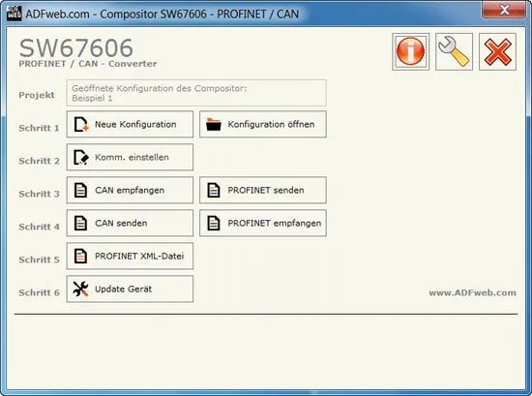Open the wrench settings icon
The image size is (532, 396).
point(454,51)
